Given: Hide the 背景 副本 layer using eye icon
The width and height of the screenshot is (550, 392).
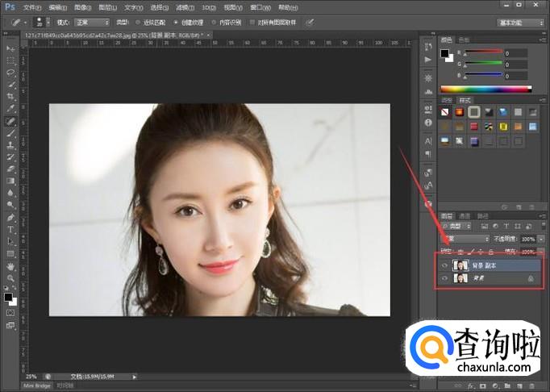Looking at the screenshot, I should pyautogui.click(x=444, y=265).
